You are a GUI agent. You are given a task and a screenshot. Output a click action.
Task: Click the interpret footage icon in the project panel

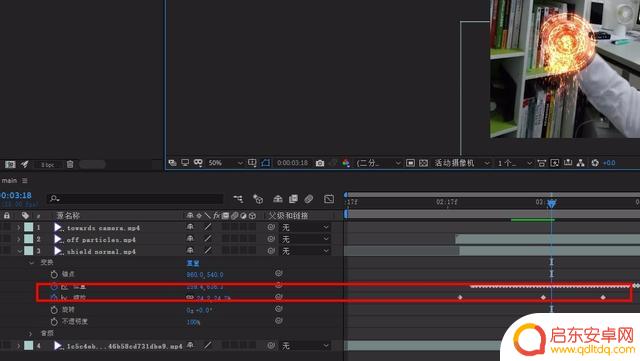tap(10, 164)
